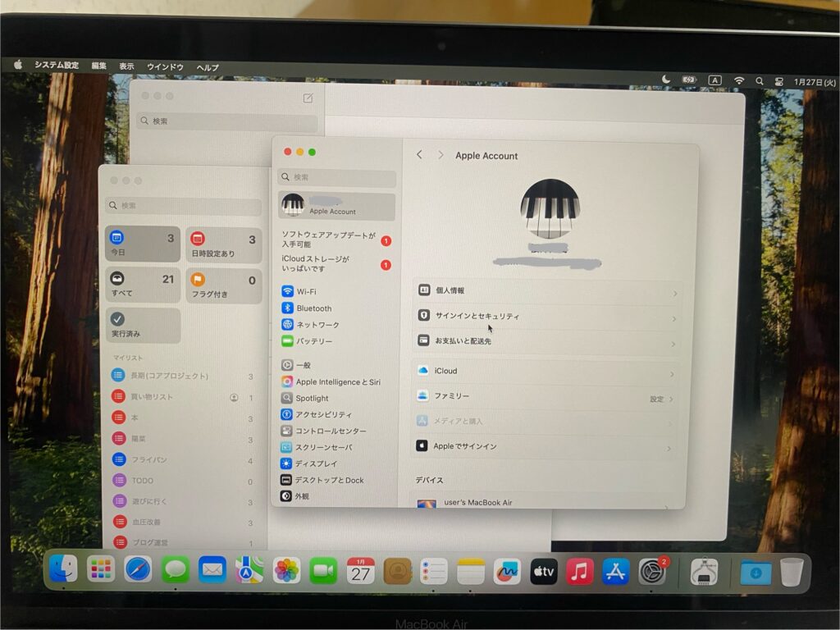This screenshot has width=840, height=630.
Task: Open the 編集 menu in menu bar
Action: (98, 66)
